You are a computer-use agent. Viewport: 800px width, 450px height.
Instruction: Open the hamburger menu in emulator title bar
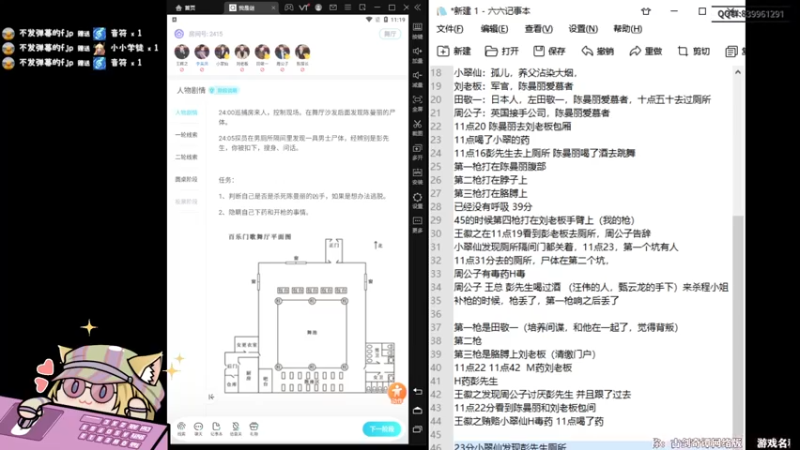(x=347, y=8)
